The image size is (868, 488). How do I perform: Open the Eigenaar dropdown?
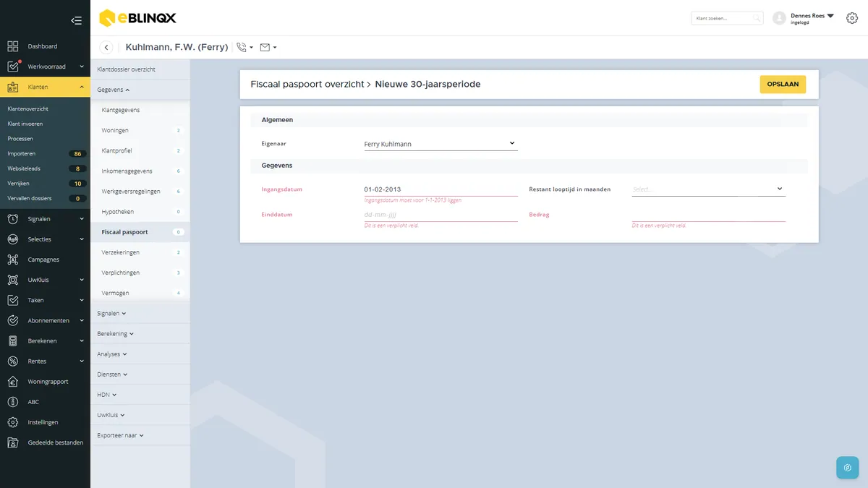point(441,144)
